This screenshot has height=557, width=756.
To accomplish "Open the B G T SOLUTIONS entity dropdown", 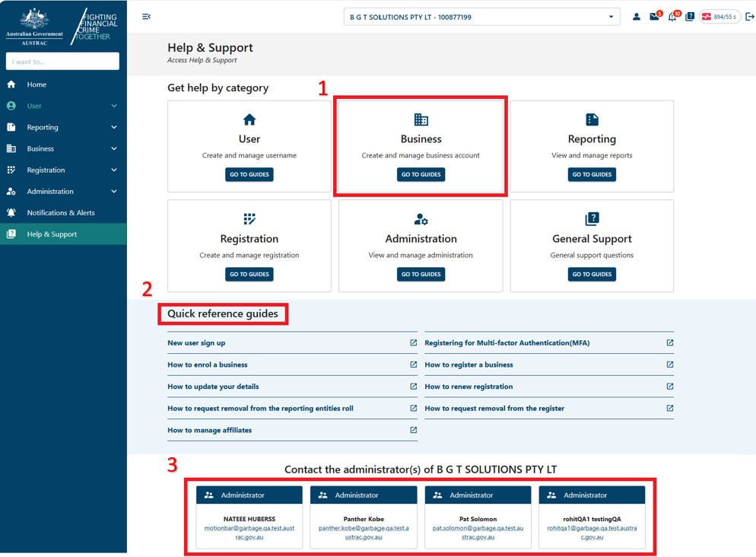I will pyautogui.click(x=481, y=16).
